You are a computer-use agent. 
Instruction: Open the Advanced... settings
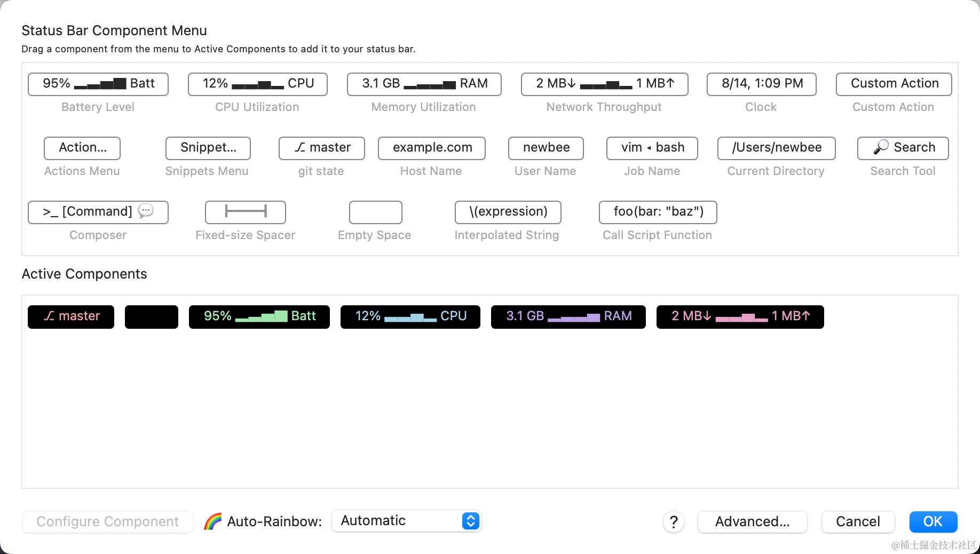(753, 521)
